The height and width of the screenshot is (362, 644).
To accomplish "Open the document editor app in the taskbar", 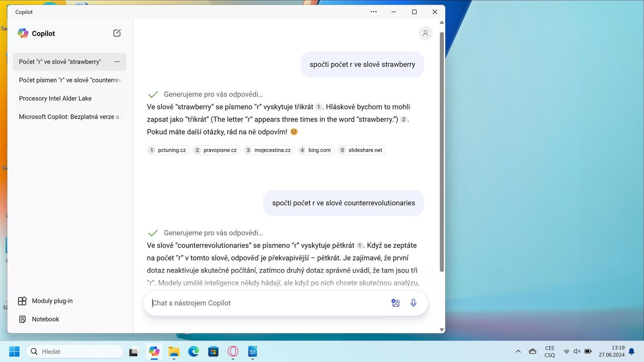I will click(x=252, y=352).
